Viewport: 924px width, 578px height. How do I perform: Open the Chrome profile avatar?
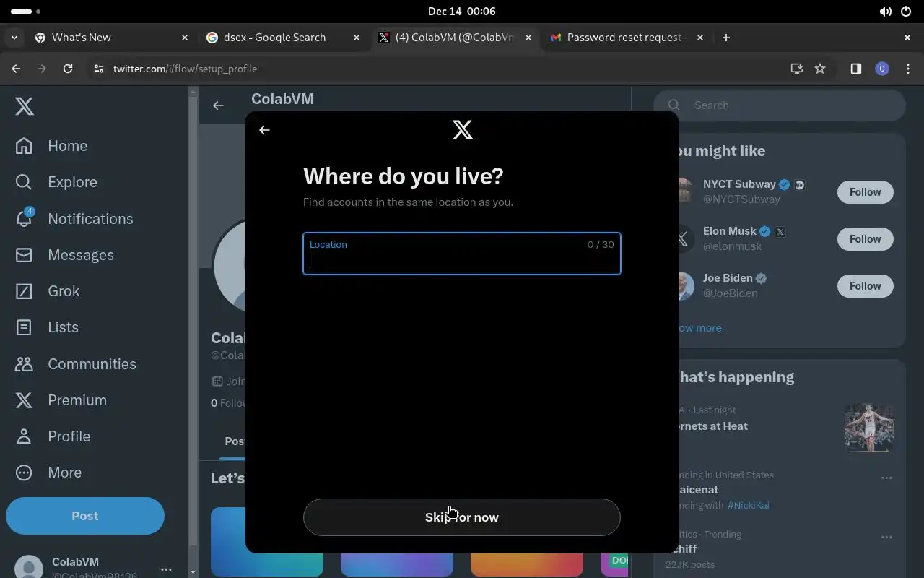click(882, 69)
